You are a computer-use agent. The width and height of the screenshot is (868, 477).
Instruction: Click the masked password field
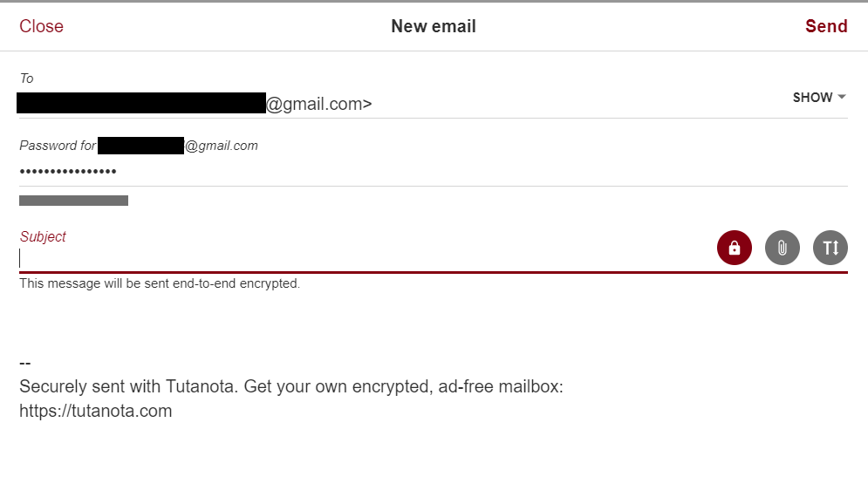[434, 172]
